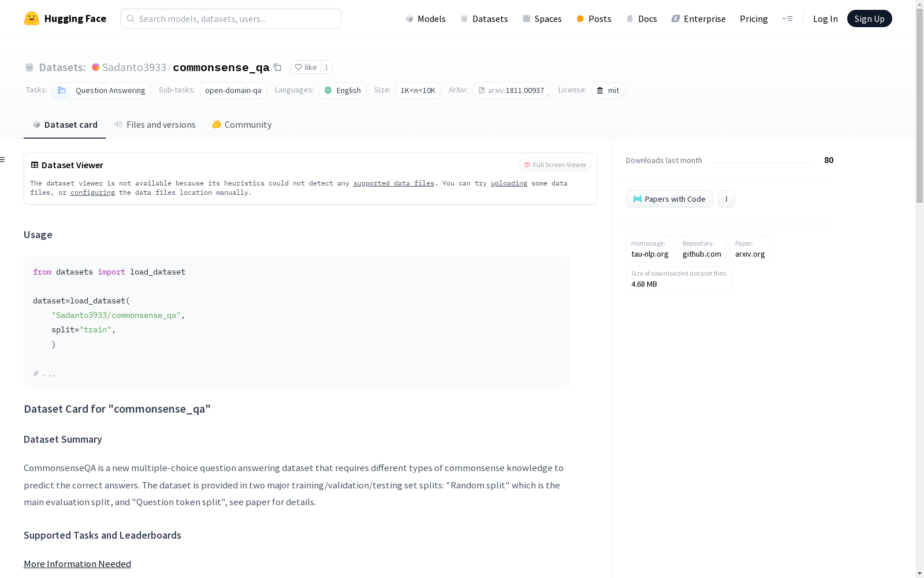Open the more navigation menu icon

787,18
